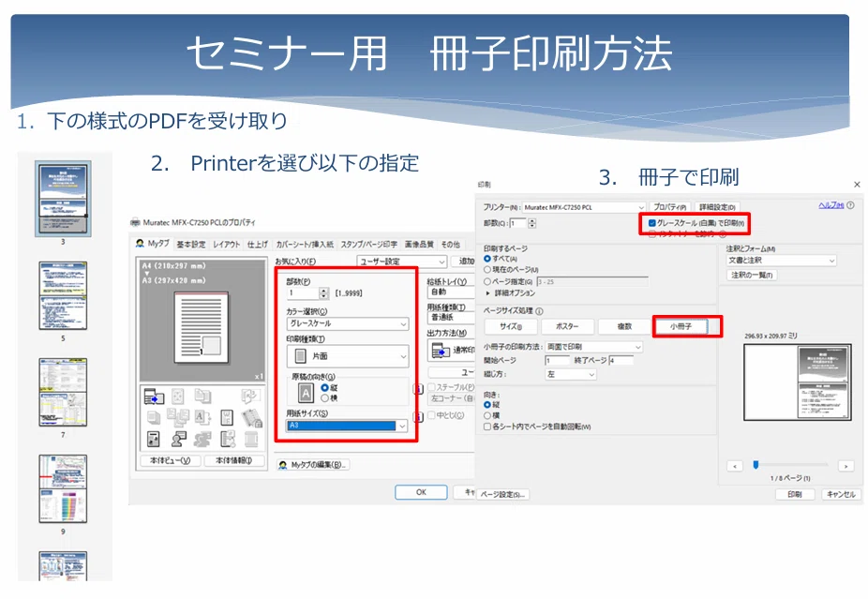
Task: Select すべて radio button under 印刷するページ
Action: click(x=487, y=259)
